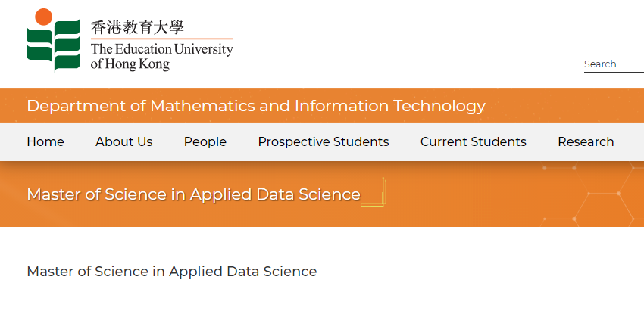Click the white banner title Master of Science

(x=193, y=194)
